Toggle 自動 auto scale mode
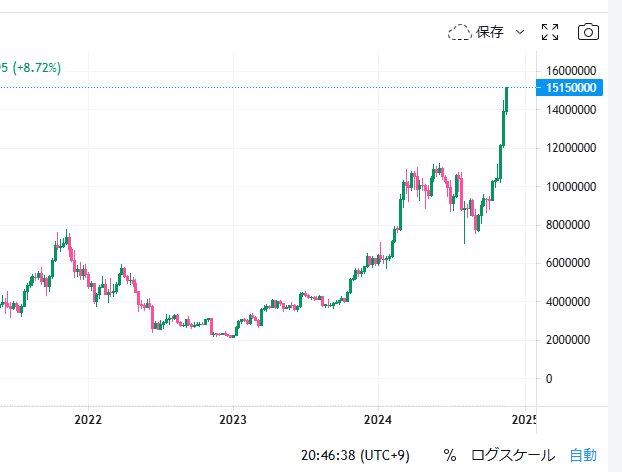 583,455
